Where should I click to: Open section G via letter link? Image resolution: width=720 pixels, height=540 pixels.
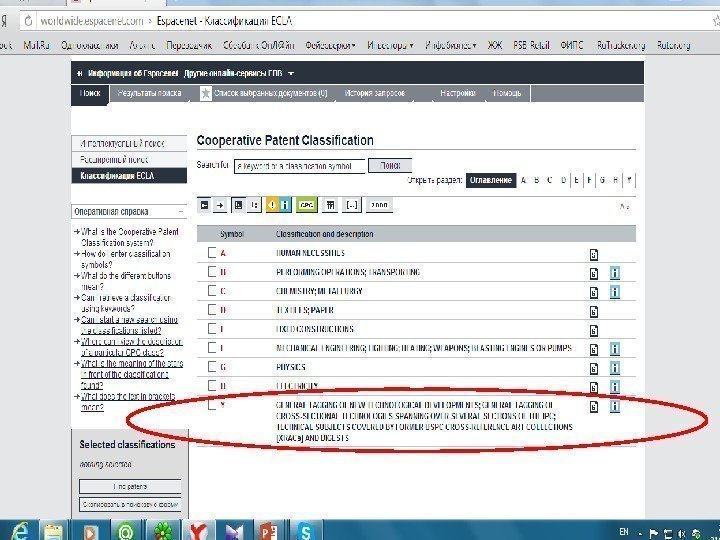tap(602, 180)
